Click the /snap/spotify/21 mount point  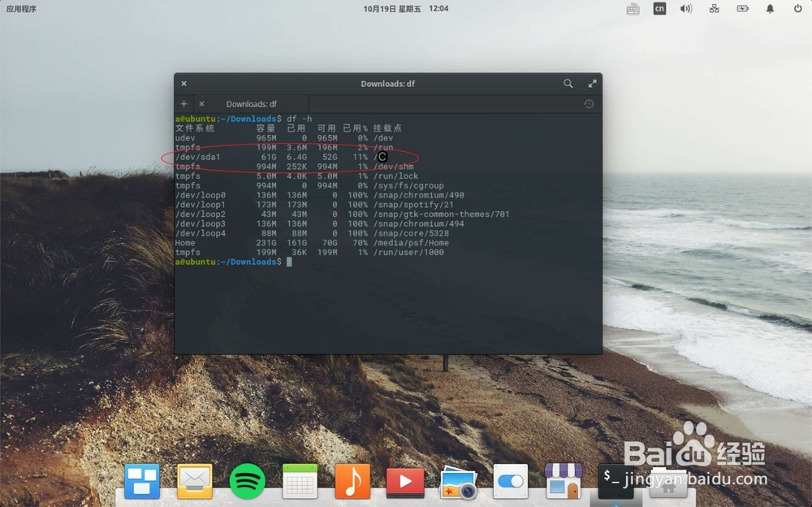tap(414, 205)
